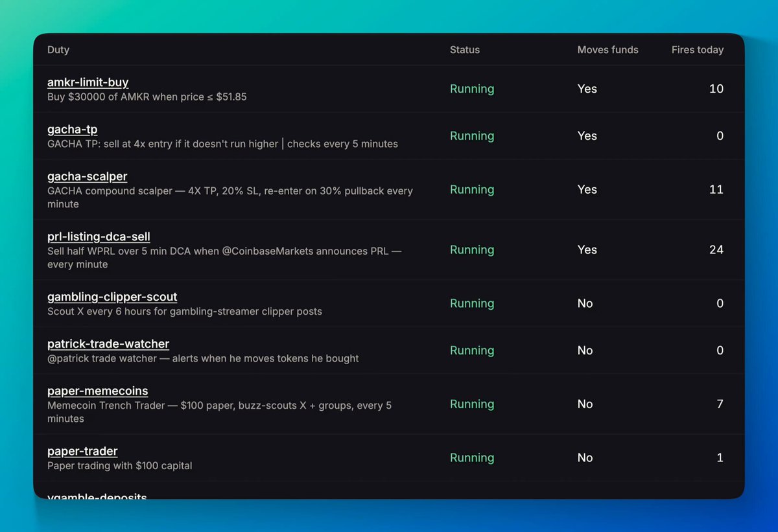Screen dimensions: 778x532
Task: Select the '@patrick trade watcher' alerts description
Action: [x=203, y=358]
